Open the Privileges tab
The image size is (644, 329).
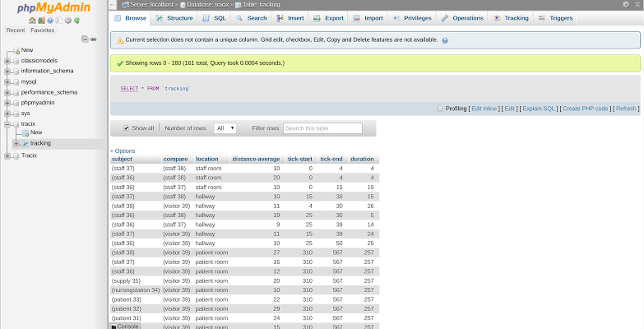pyautogui.click(x=412, y=18)
